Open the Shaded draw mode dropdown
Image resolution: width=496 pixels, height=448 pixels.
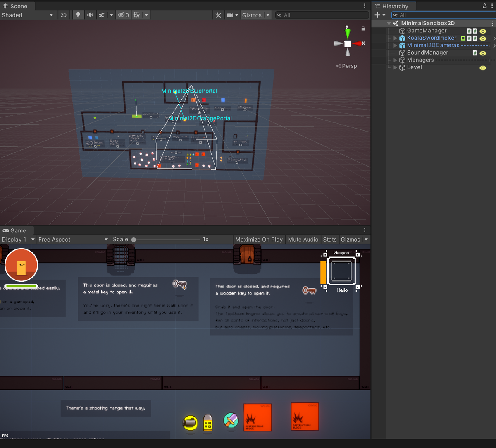(x=28, y=15)
